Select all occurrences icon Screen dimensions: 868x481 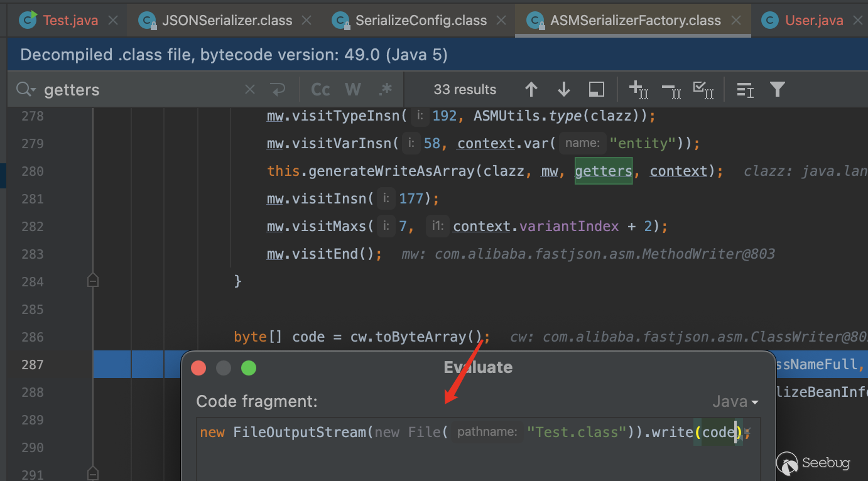[x=703, y=90]
